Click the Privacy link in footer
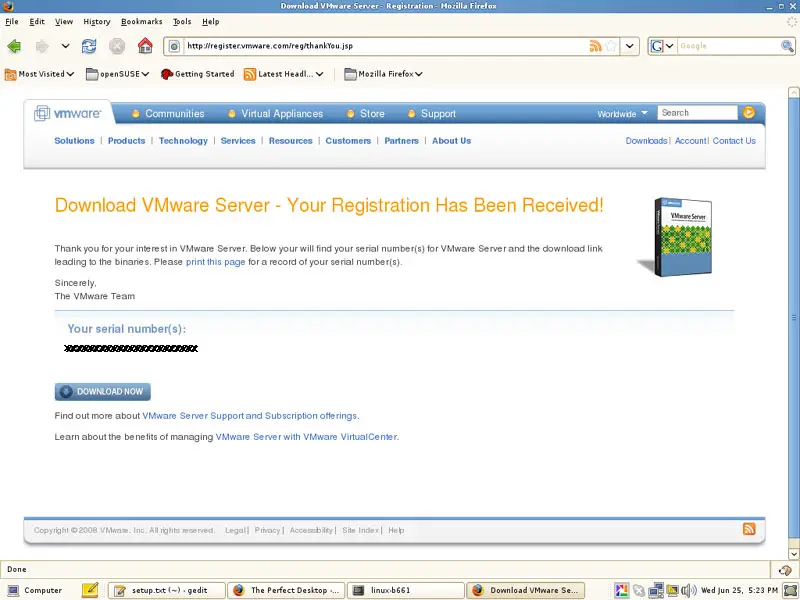800x600 pixels. (x=267, y=530)
